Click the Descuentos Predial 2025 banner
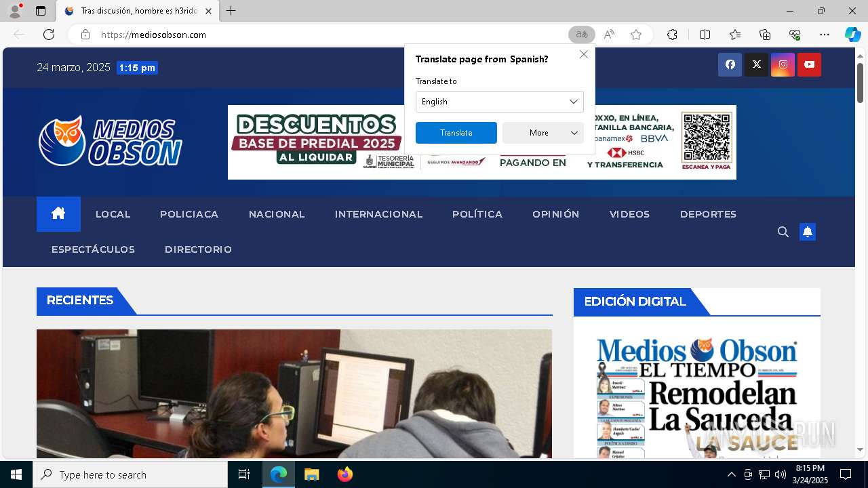This screenshot has height=488, width=868. click(482, 142)
